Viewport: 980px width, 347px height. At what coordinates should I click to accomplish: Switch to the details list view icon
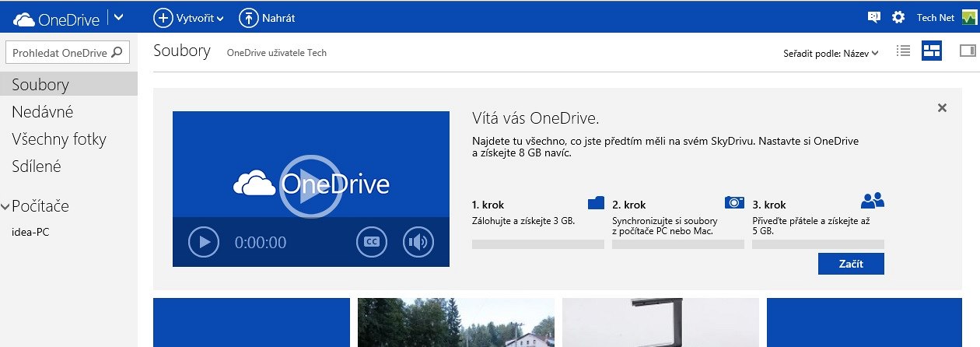[903, 51]
